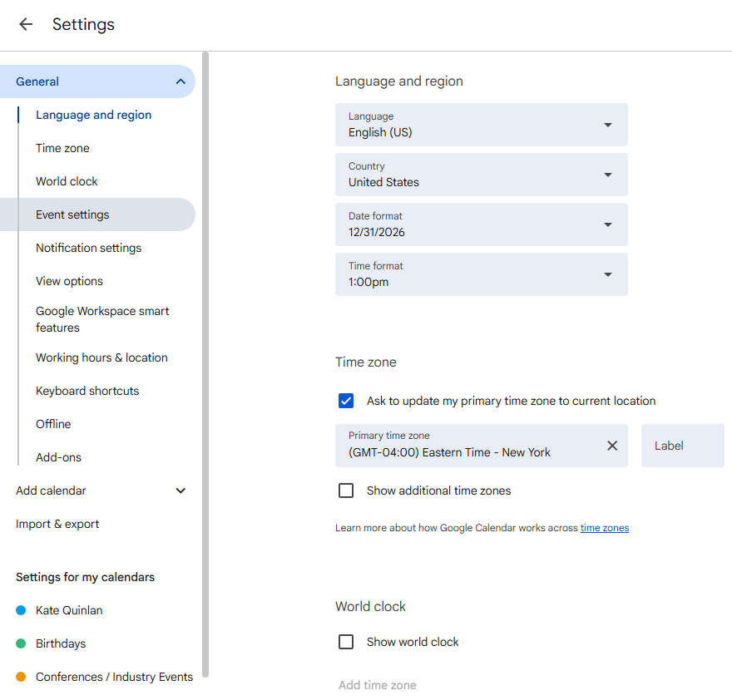Open Conferences / Industry Events calendar settings
Screen dimensions: 732x700
click(x=115, y=677)
